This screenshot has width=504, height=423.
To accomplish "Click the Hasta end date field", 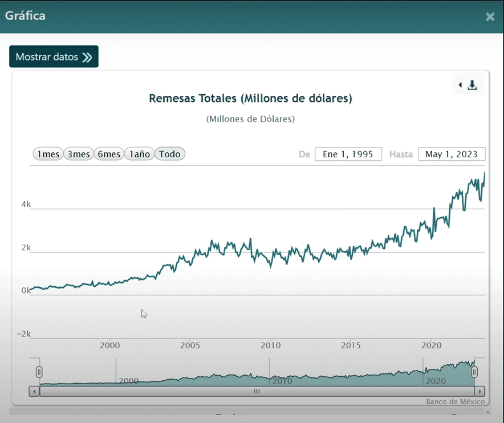I will (452, 154).
